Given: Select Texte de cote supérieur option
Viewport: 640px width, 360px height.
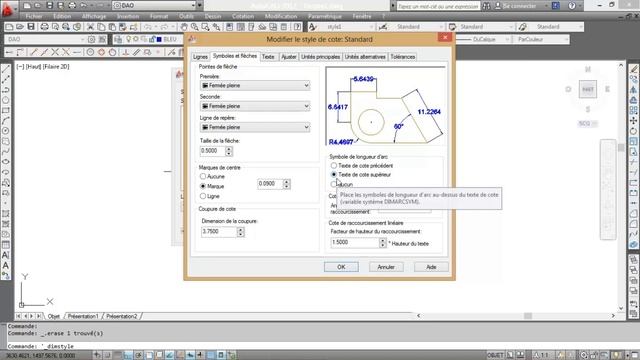Looking at the screenshot, I should (334, 175).
